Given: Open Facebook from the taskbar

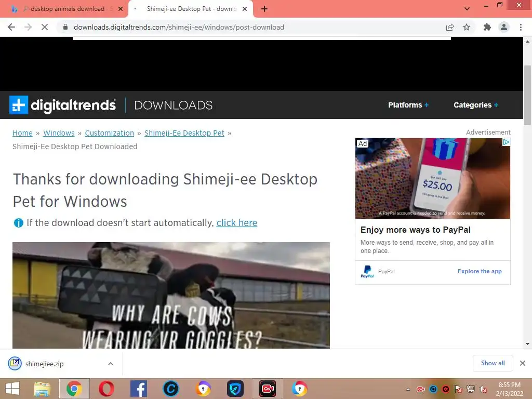Looking at the screenshot, I should 138,389.
